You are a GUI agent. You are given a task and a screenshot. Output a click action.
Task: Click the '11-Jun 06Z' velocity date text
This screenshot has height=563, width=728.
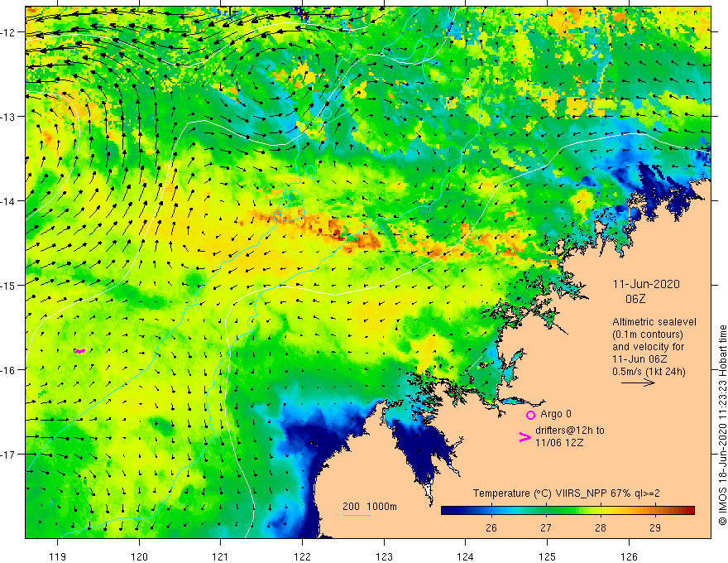639,359
